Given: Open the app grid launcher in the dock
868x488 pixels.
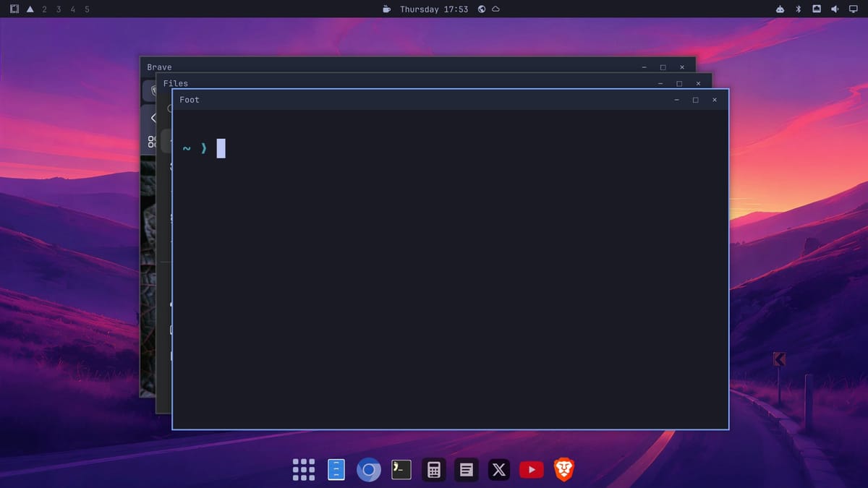Looking at the screenshot, I should (x=303, y=470).
